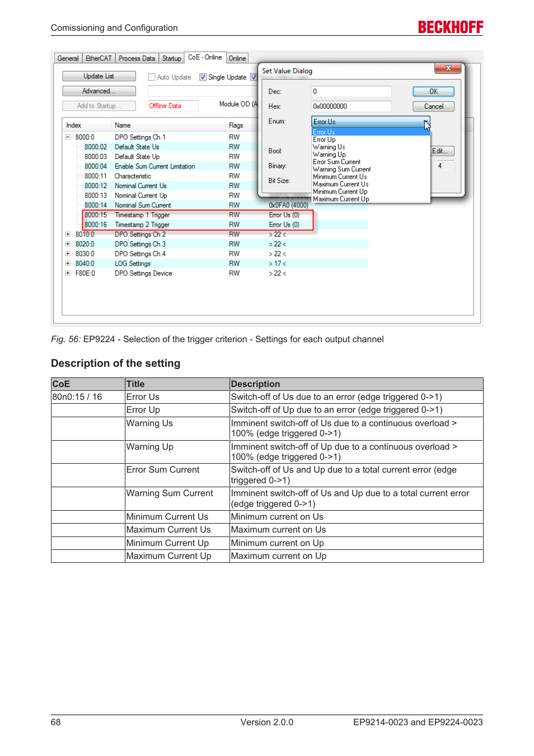Choose Maximum Current Us in Enum list
534x756 pixels.
tap(370, 184)
